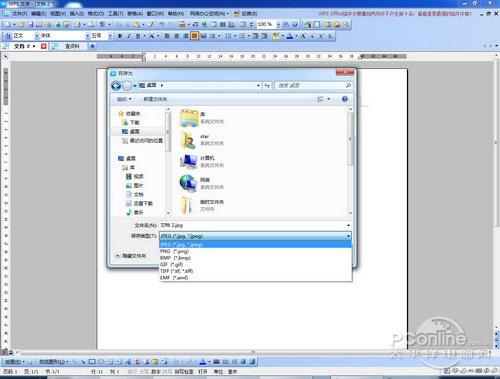This screenshot has height=379, width=500.
Task: Click the Bold formatting icon
Action: pyautogui.click(x=120, y=36)
